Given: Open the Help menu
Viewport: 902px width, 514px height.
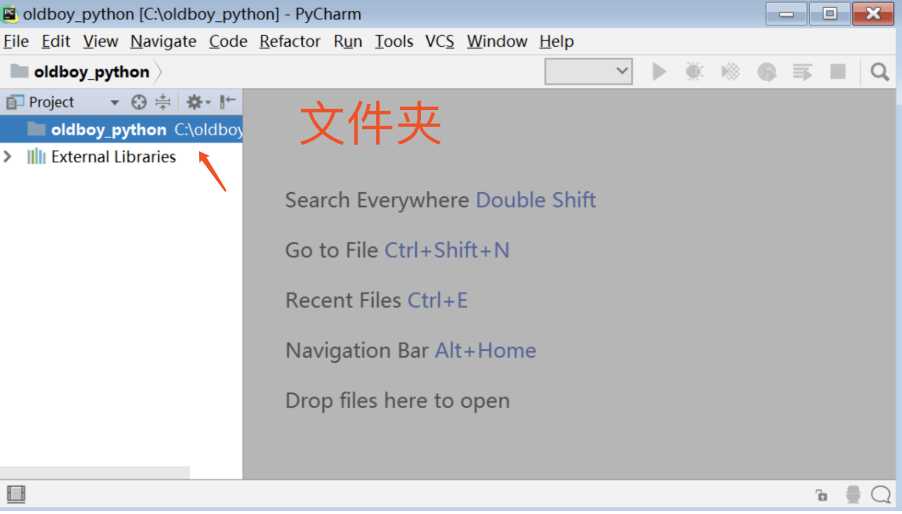Looking at the screenshot, I should (556, 41).
